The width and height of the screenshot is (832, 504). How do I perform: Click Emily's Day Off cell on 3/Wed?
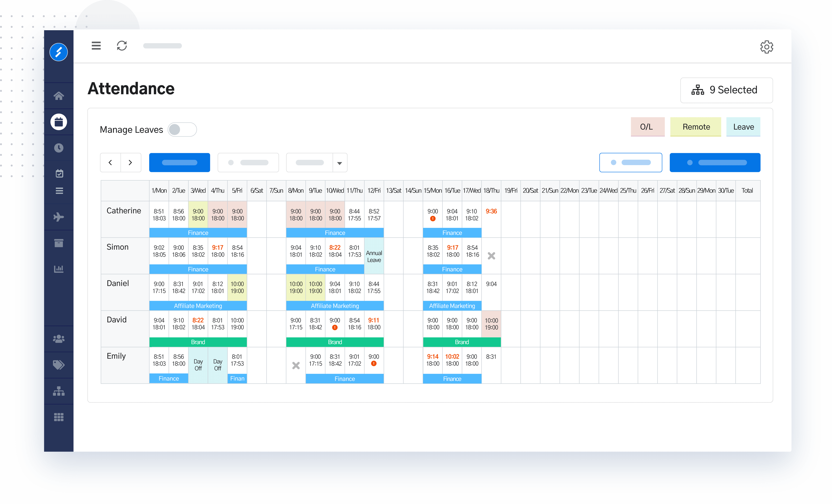click(198, 365)
